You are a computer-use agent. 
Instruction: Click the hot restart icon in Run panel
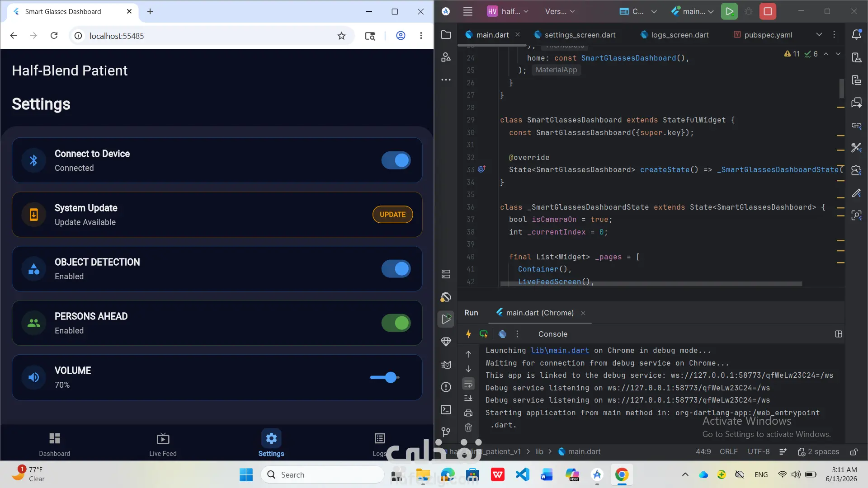(x=484, y=334)
